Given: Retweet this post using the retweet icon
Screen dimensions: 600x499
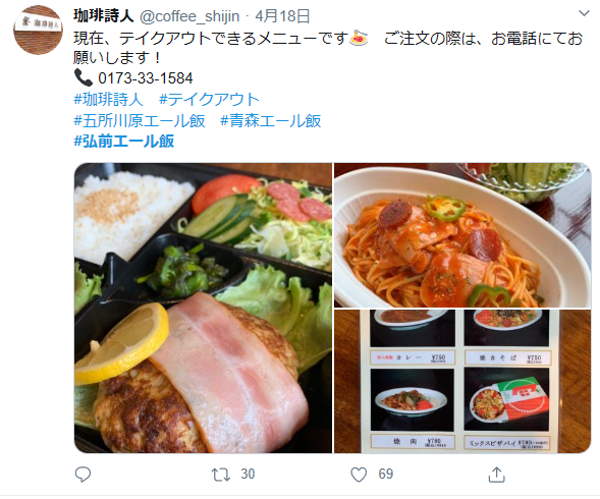Looking at the screenshot, I should pyautogui.click(x=221, y=475).
